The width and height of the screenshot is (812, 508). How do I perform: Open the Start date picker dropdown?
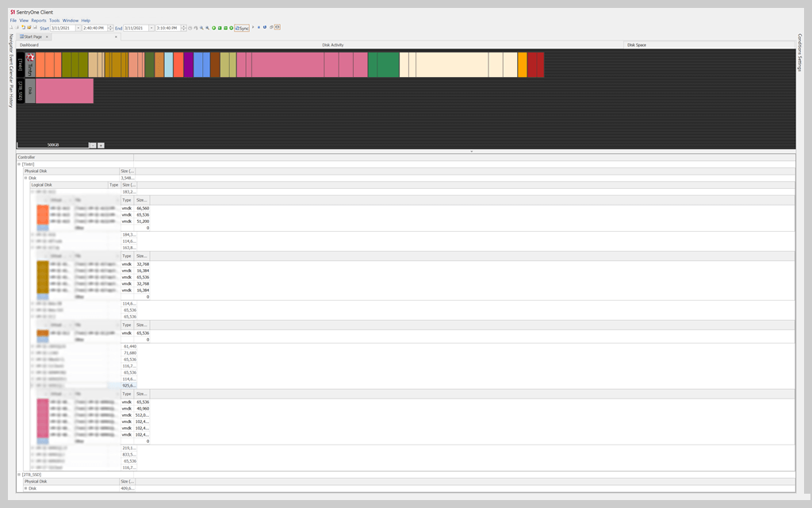(79, 26)
